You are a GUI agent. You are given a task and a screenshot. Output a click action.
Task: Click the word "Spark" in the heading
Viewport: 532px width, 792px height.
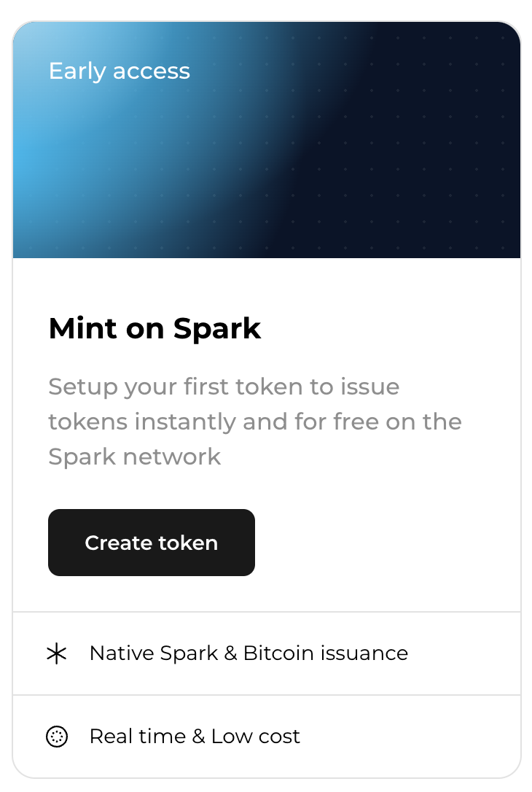(x=217, y=329)
